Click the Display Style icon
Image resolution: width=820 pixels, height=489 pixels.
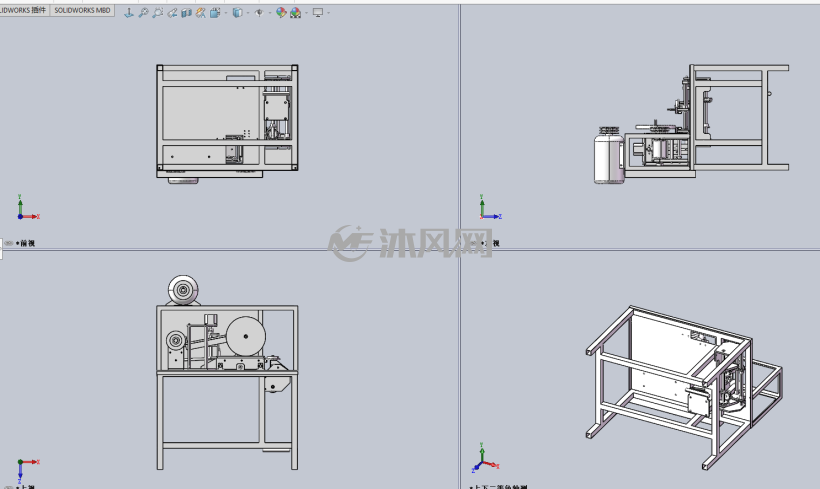(x=237, y=13)
